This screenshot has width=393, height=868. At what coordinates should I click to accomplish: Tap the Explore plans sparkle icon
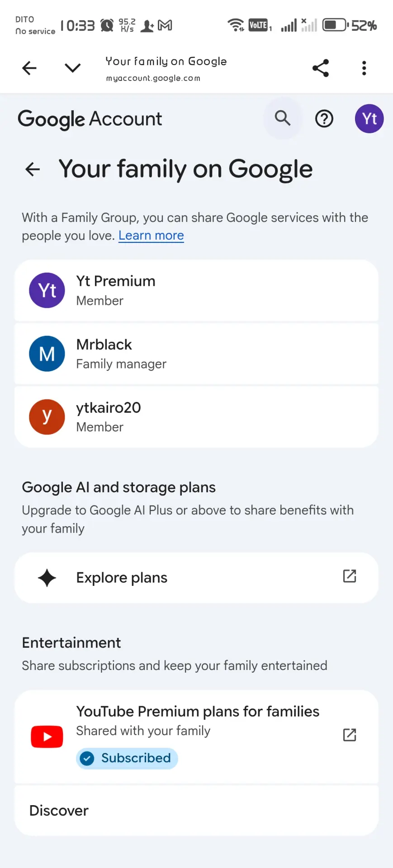[x=47, y=578]
